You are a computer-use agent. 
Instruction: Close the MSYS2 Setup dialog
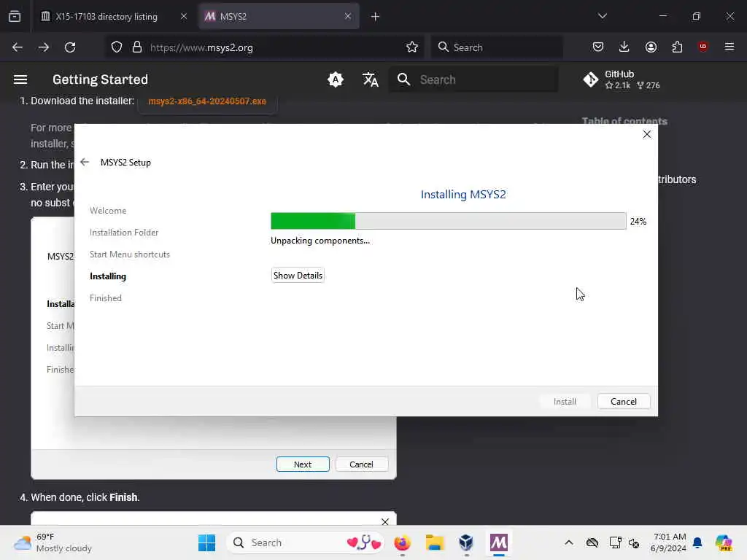(646, 134)
